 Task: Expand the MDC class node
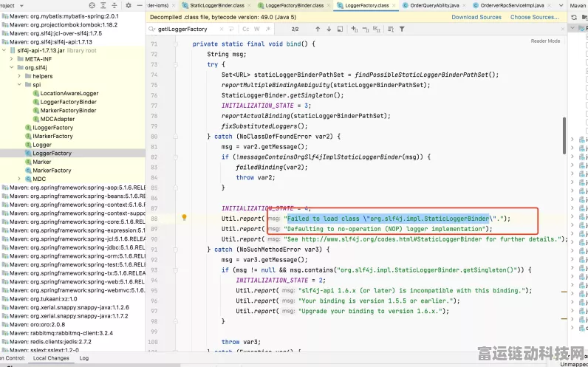[19, 179]
